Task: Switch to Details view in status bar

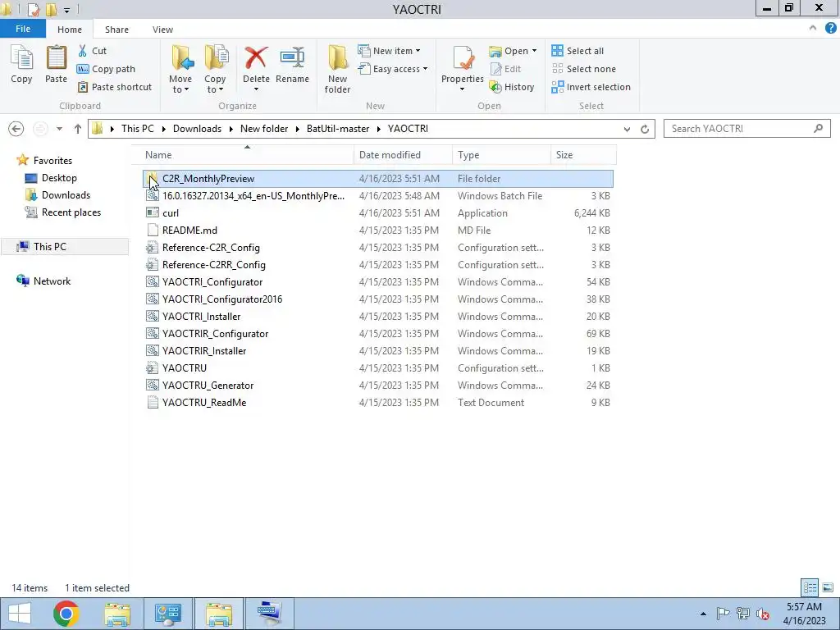Action: [810, 587]
